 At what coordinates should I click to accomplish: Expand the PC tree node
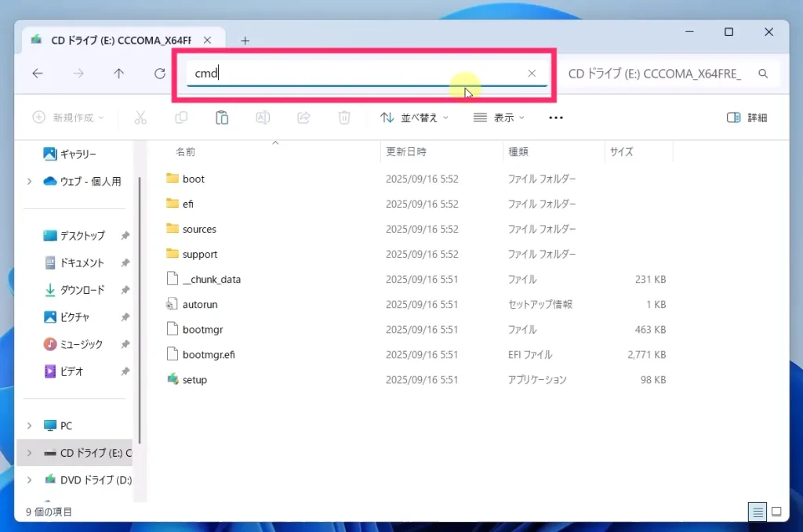tap(29, 425)
